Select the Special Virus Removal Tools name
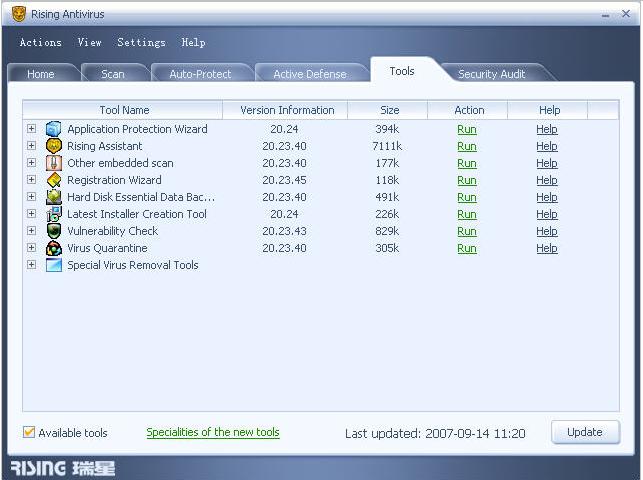643x480 pixels. tap(132, 265)
